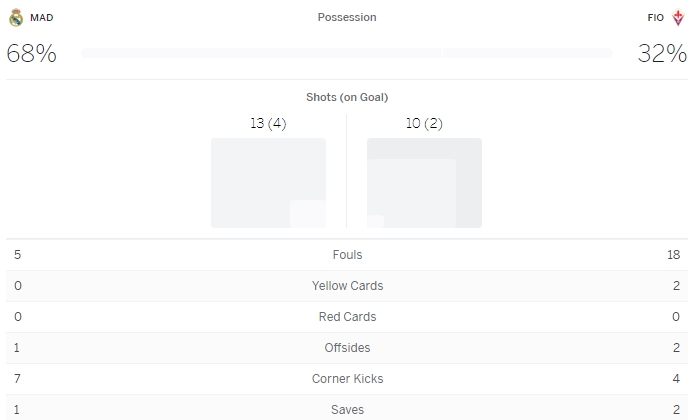The height and width of the screenshot is (420, 692).
Task: Click the 68% possession value
Action: (31, 54)
